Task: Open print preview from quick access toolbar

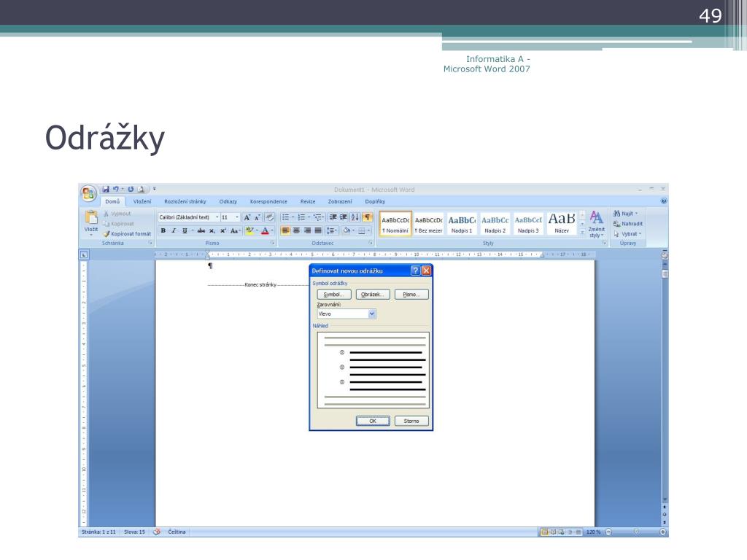Action: coord(141,189)
